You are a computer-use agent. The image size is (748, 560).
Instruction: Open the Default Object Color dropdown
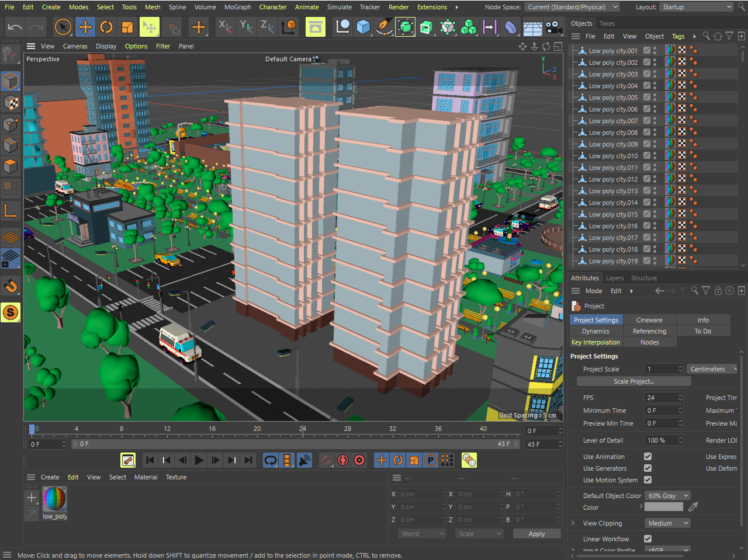click(667, 496)
